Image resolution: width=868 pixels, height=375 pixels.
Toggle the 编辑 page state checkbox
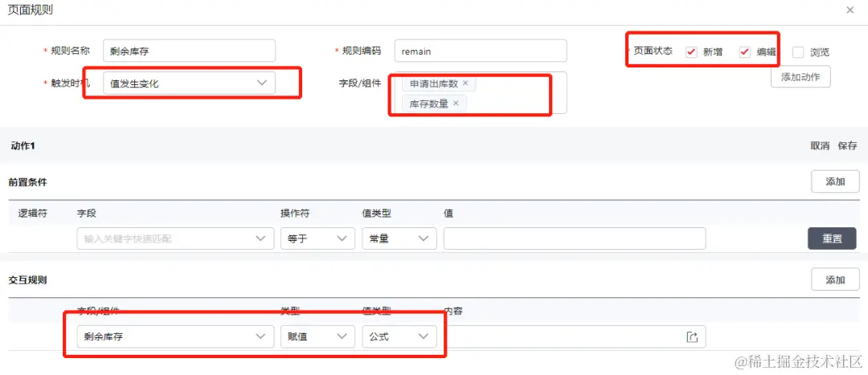point(744,52)
